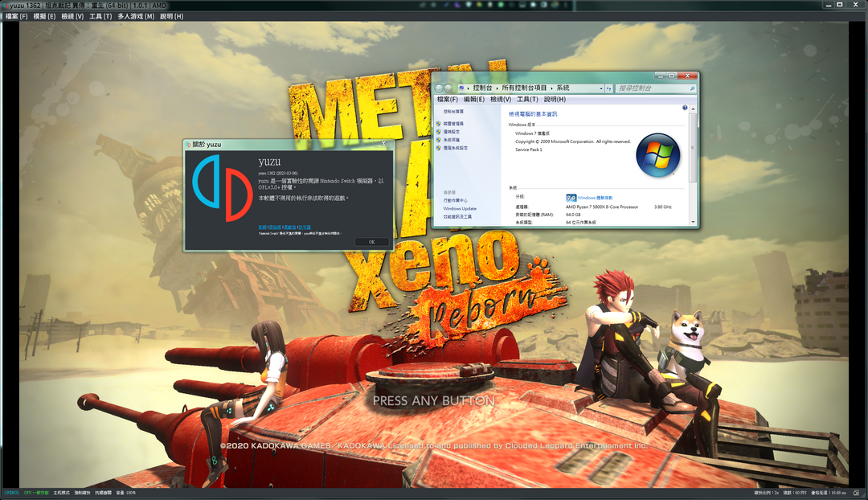This screenshot has width=868, height=500.
Task: Open 檔案(F) menu in System window
Action: [x=448, y=100]
